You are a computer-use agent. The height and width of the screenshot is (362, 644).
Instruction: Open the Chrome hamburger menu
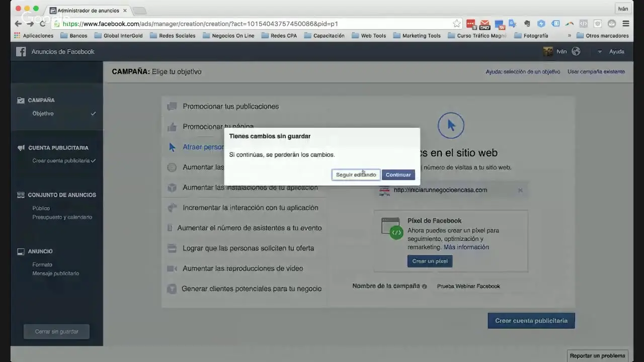point(625,23)
